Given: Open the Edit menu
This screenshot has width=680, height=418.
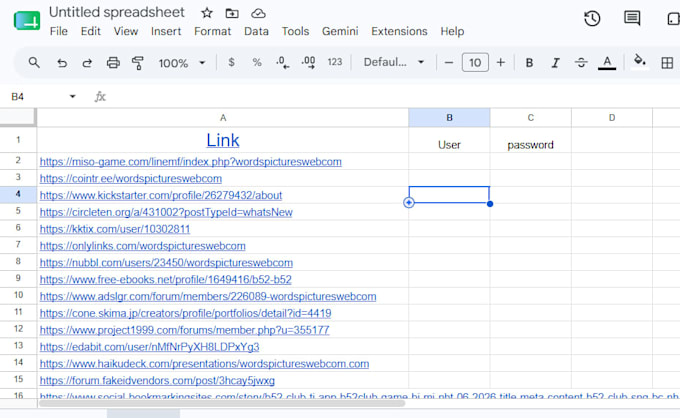Looking at the screenshot, I should 90,31.
